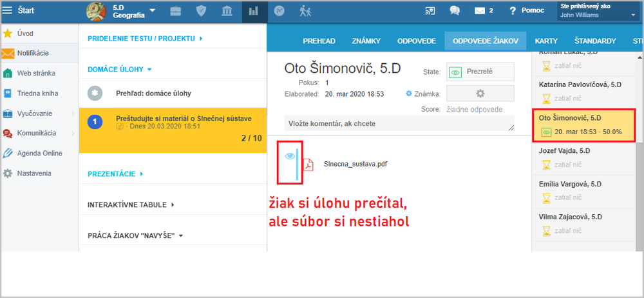Open the screen cast icon
This screenshot has width=644, height=298.
430,11
